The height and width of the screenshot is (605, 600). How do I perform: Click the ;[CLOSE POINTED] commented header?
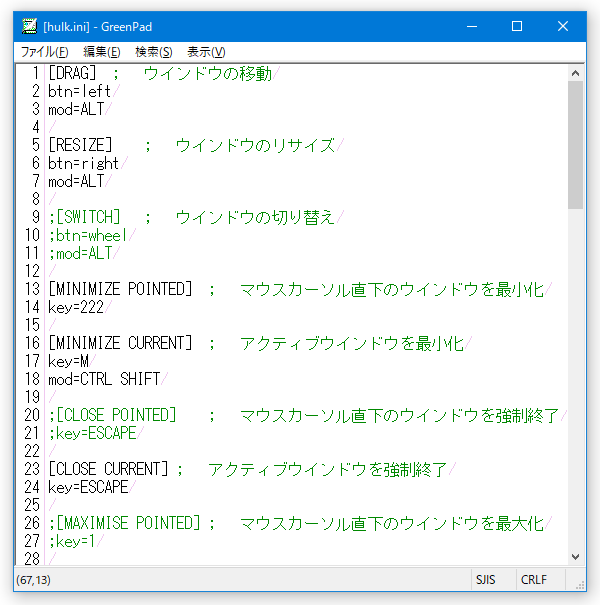point(112,415)
